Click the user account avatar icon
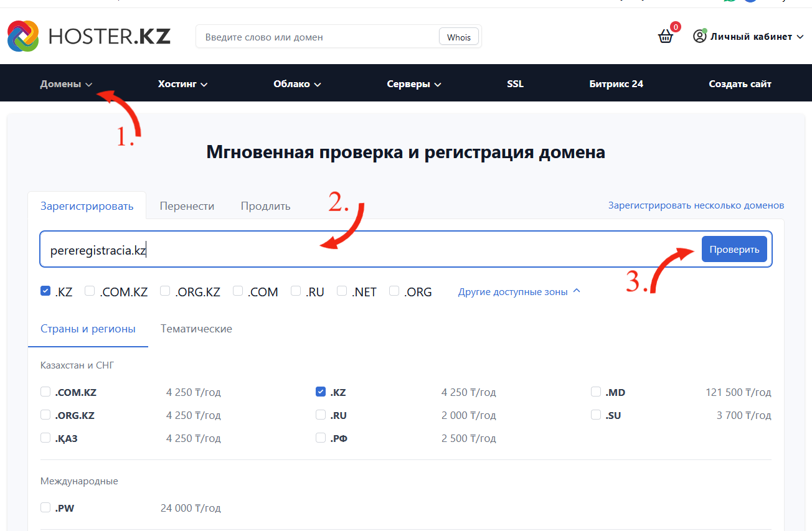This screenshot has height=531, width=812. [x=700, y=37]
